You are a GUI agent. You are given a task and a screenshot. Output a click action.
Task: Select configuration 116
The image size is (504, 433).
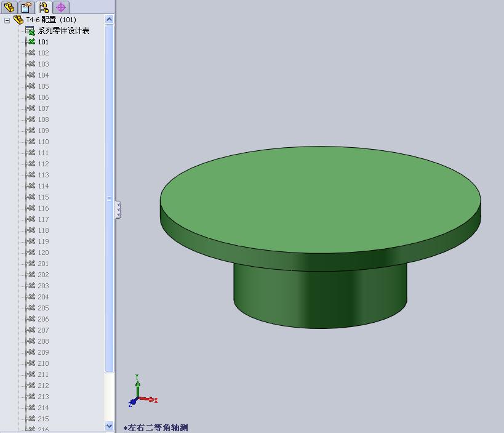point(44,208)
